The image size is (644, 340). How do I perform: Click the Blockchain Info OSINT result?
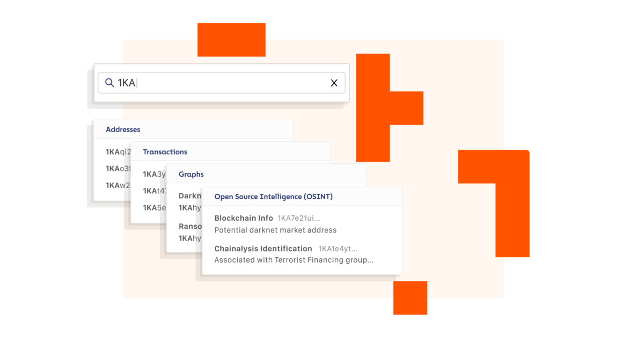244,218
